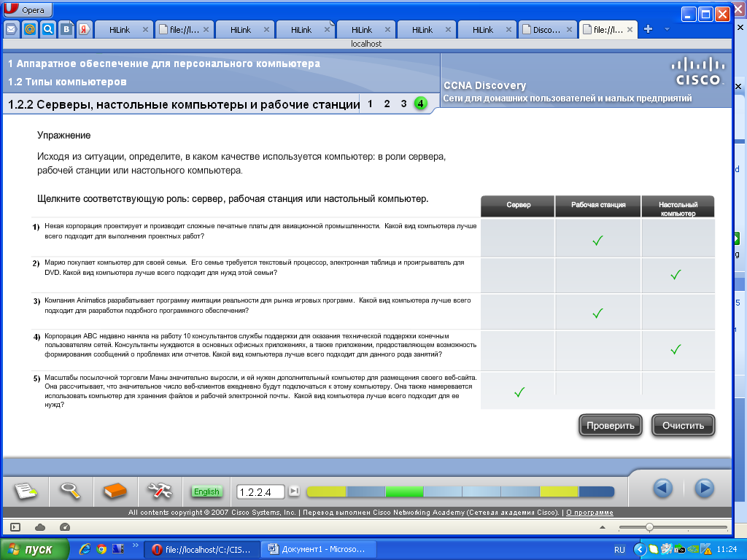
Task: Click the Opera mail panel icon
Action: [12, 29]
